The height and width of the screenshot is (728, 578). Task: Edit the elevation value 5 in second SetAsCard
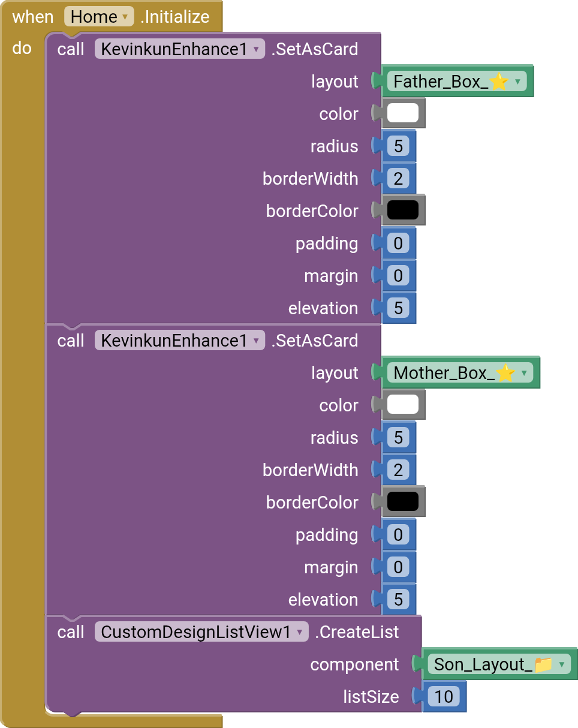click(x=398, y=600)
